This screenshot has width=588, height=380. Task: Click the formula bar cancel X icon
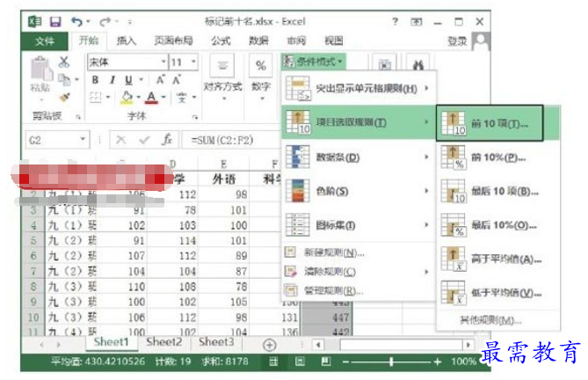[x=121, y=140]
